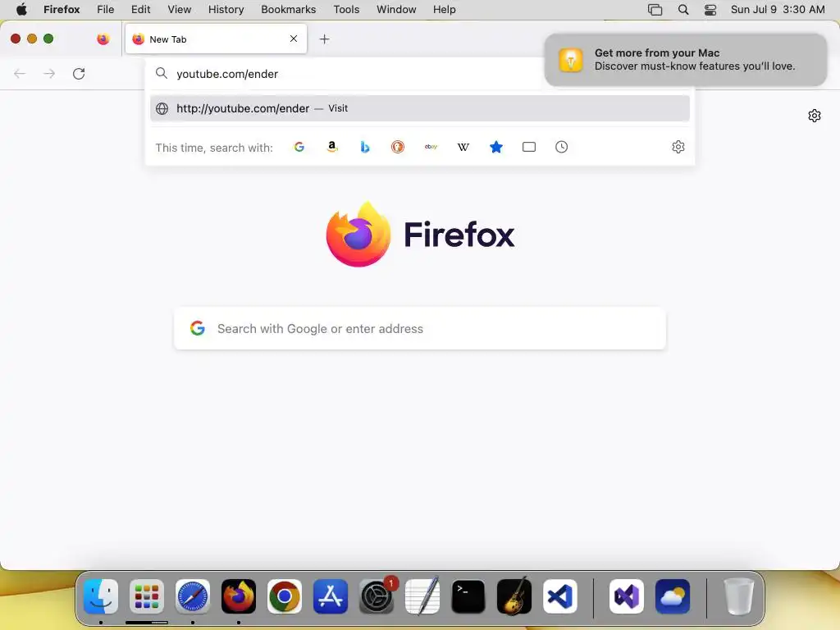Image resolution: width=840 pixels, height=630 pixels.
Task: Close the New Tab tab
Action: 294,39
